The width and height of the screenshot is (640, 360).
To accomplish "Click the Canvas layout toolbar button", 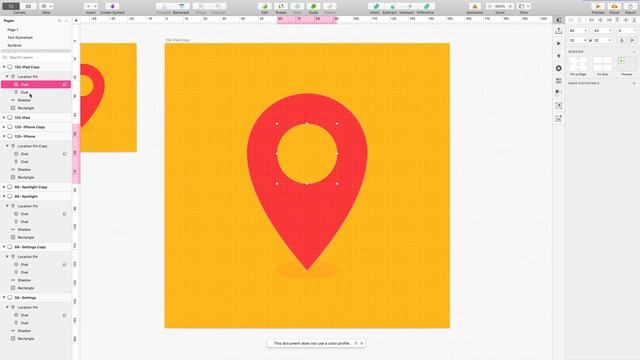I will 11,7.
